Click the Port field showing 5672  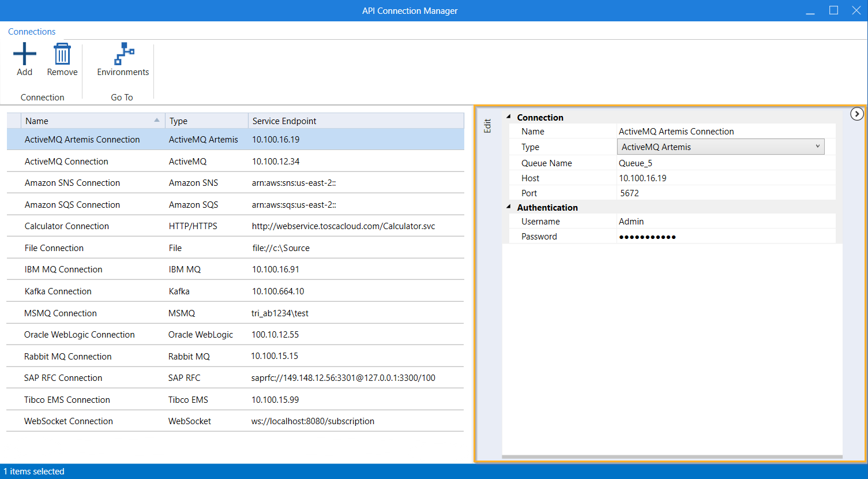click(x=725, y=193)
